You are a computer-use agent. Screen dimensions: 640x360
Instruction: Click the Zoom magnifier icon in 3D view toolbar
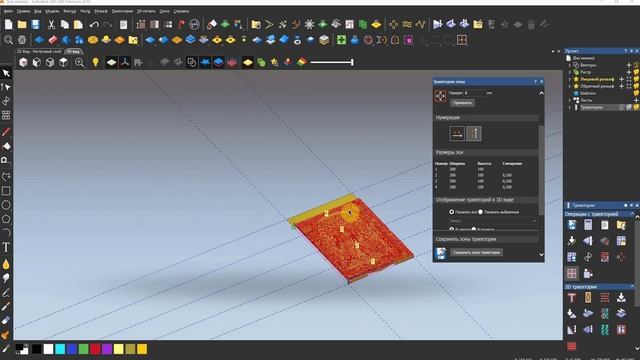(x=79, y=62)
